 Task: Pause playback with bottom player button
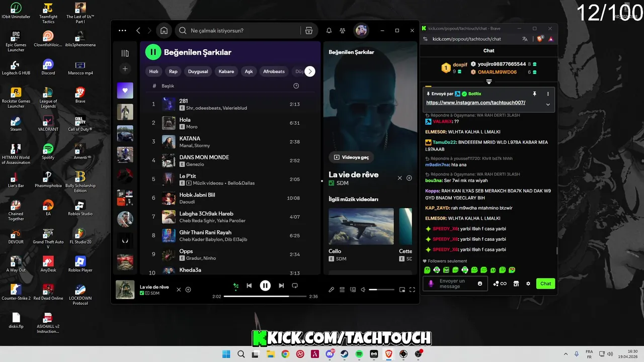click(x=265, y=286)
